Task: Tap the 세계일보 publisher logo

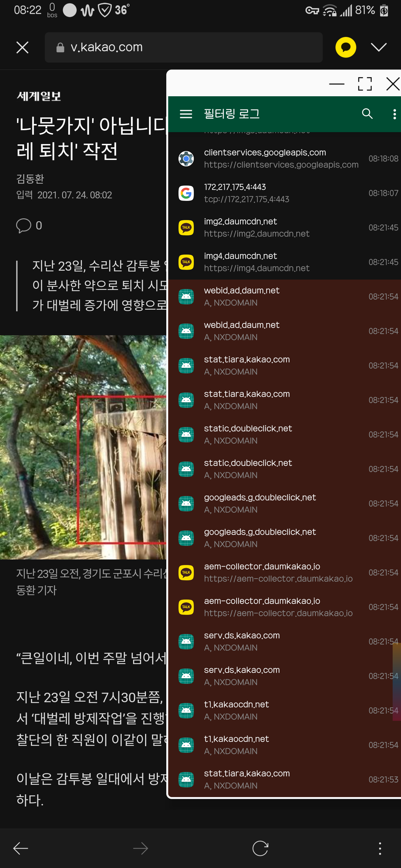Action: (39, 96)
